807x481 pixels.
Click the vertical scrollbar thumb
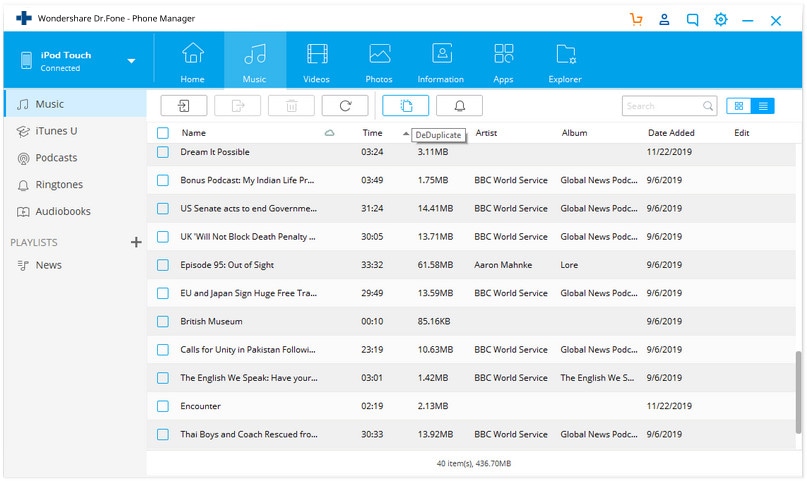[x=798, y=392]
